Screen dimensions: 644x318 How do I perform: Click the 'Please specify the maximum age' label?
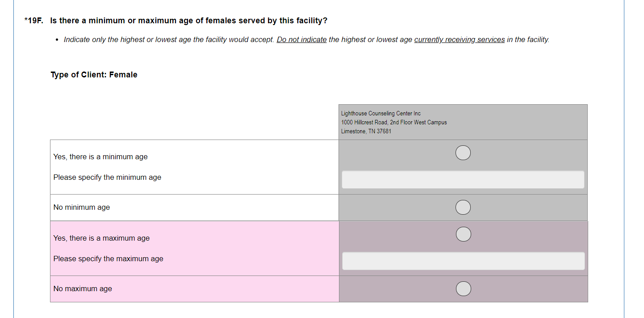[109, 259]
